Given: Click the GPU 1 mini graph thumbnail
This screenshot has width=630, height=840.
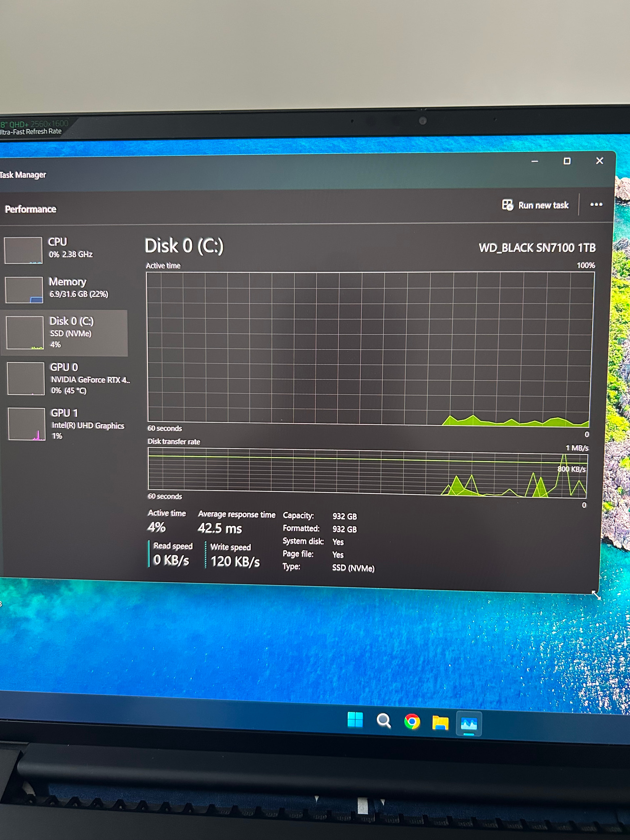Looking at the screenshot, I should point(27,424).
